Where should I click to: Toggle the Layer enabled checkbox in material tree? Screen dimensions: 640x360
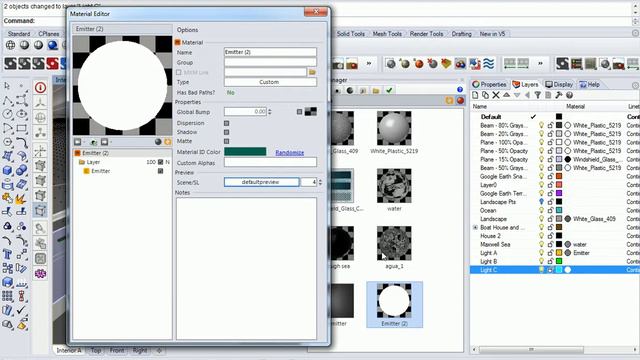[x=160, y=162]
